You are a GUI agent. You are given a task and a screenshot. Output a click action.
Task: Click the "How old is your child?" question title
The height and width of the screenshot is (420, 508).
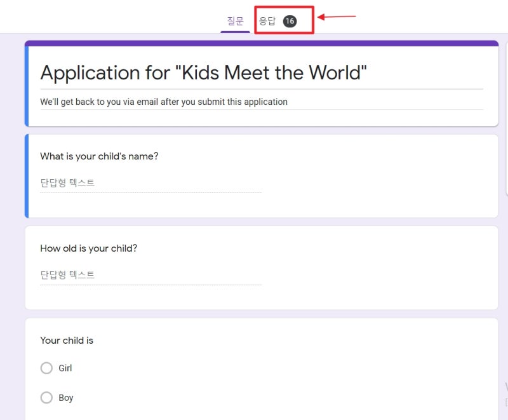88,248
